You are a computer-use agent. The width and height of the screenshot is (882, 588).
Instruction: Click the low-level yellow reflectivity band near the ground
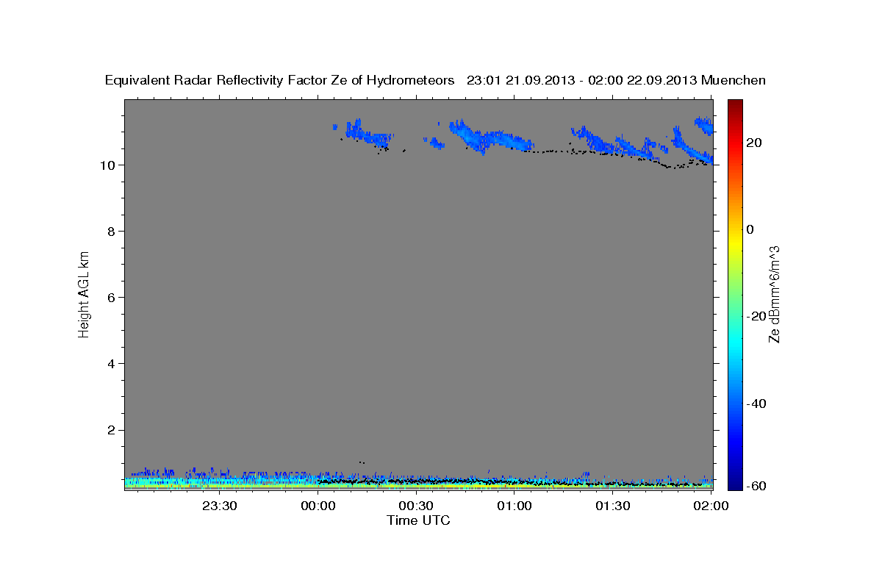click(x=418, y=485)
